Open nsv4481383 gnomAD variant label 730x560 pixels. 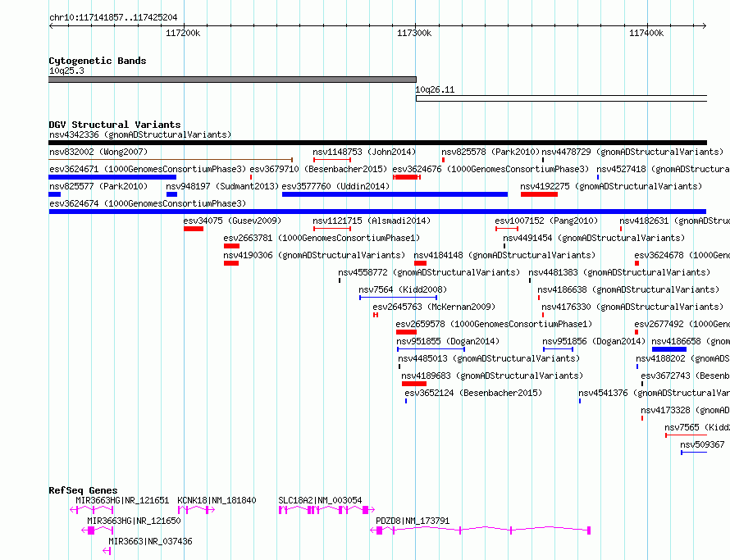coord(619,273)
